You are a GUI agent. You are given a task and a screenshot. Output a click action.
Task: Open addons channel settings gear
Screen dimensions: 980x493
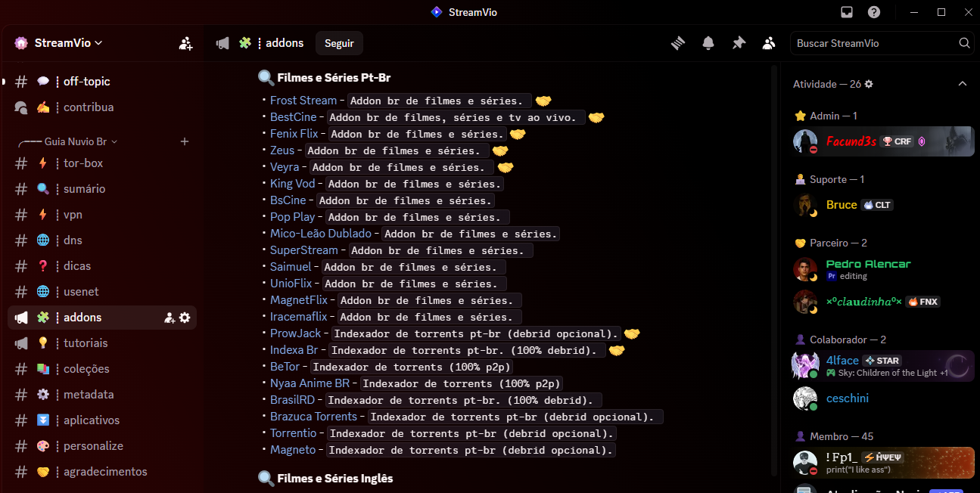185,318
